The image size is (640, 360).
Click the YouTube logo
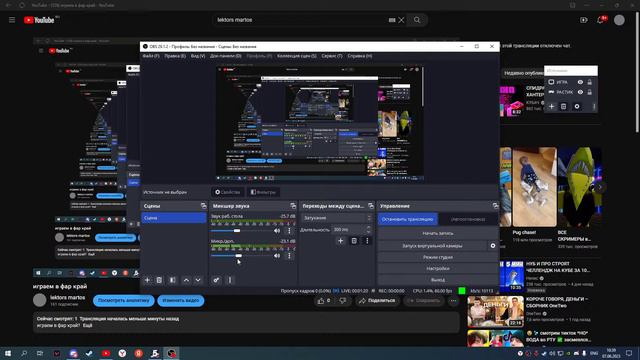39,20
